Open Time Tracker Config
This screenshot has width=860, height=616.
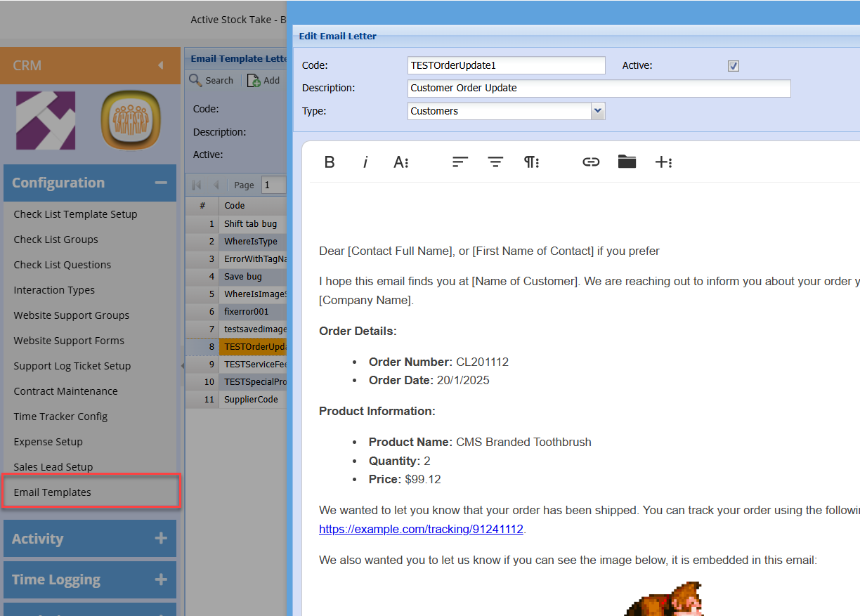[x=60, y=417]
